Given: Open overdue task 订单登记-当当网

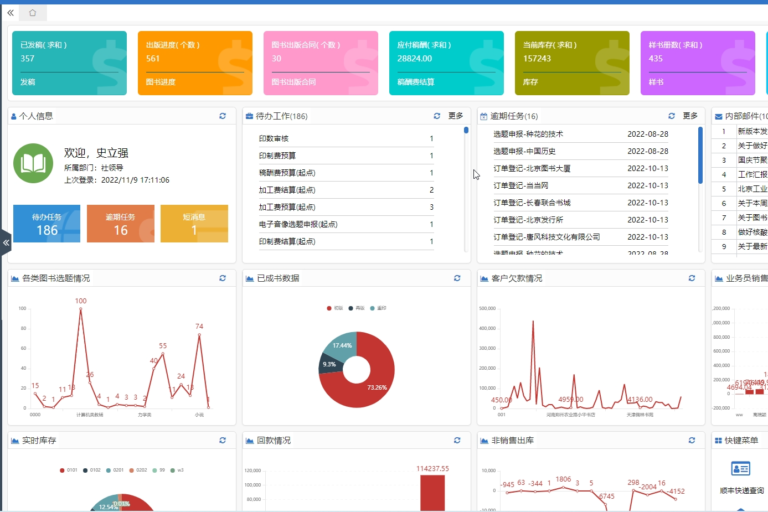Looking at the screenshot, I should click(x=581, y=186).
